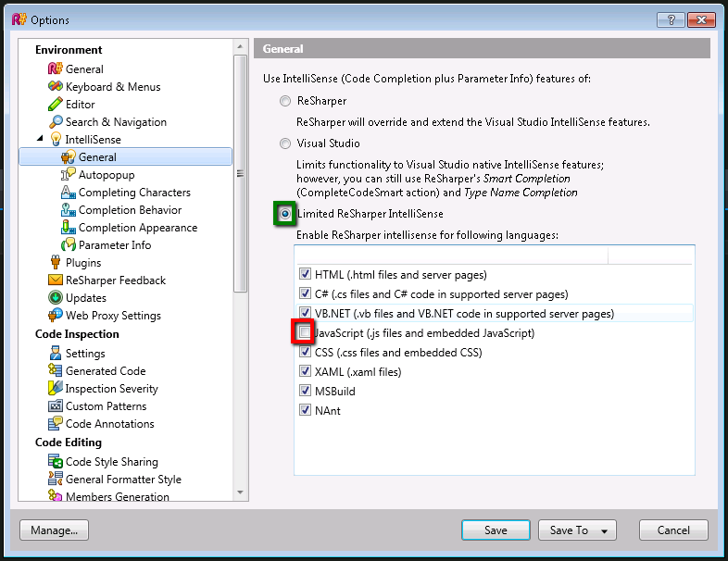Open the Code Style Sharing page

tap(111, 462)
